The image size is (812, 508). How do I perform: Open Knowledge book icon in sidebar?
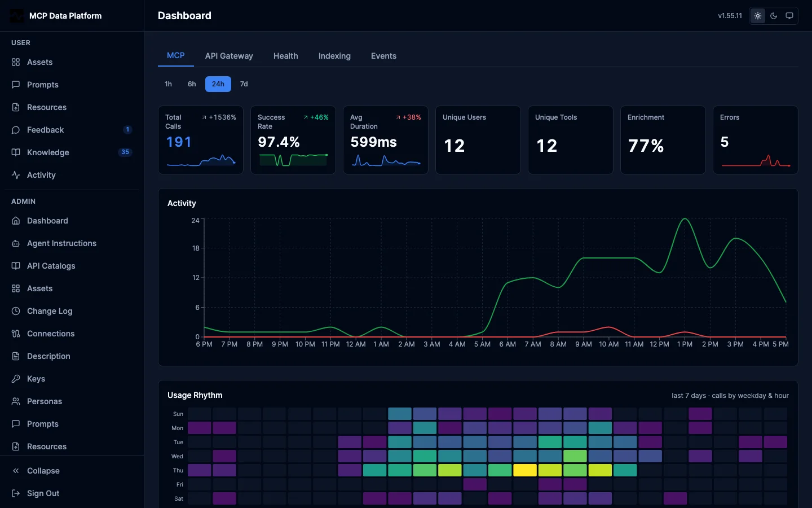pos(16,152)
